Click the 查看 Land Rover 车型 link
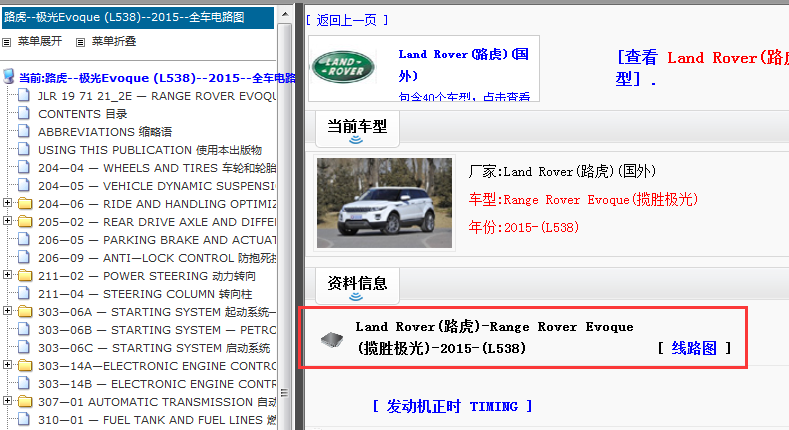This screenshot has height=430, width=789. (x=702, y=68)
